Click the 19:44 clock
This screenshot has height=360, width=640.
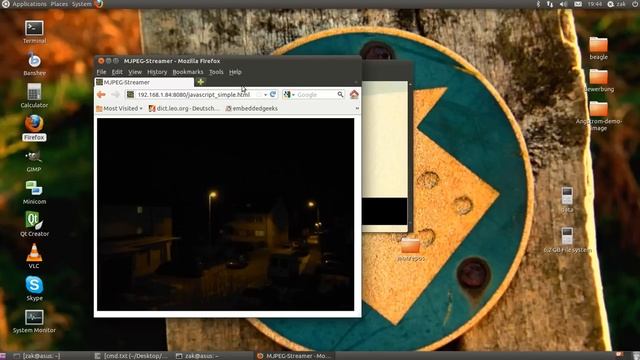595,4
